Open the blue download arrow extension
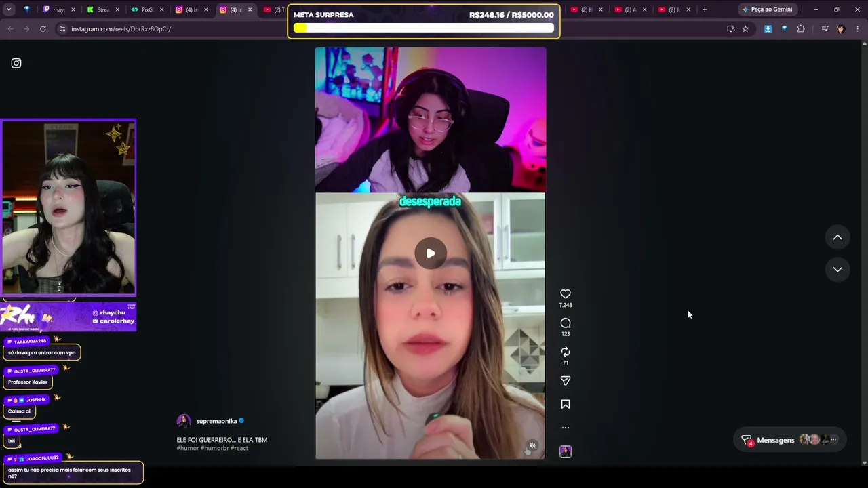Screen dimensions: 868x488 pyautogui.click(x=768, y=29)
